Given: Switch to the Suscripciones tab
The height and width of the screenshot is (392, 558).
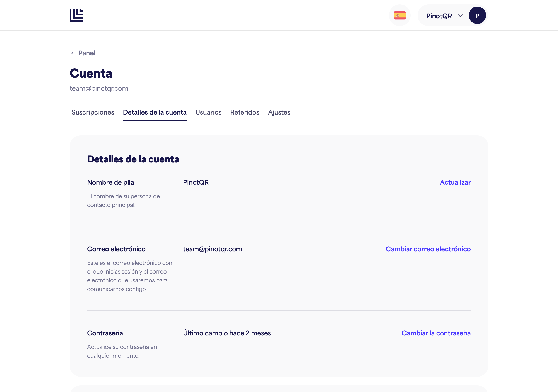Looking at the screenshot, I should tap(93, 112).
